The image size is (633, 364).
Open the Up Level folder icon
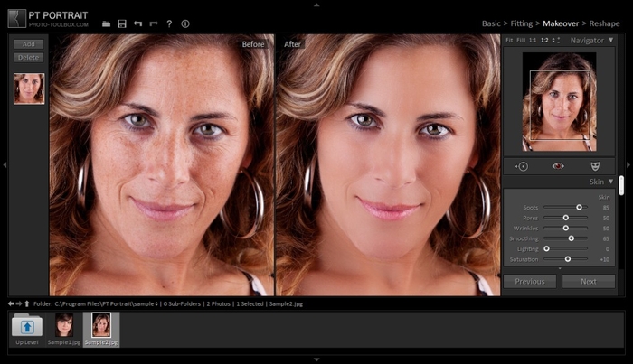(x=27, y=325)
